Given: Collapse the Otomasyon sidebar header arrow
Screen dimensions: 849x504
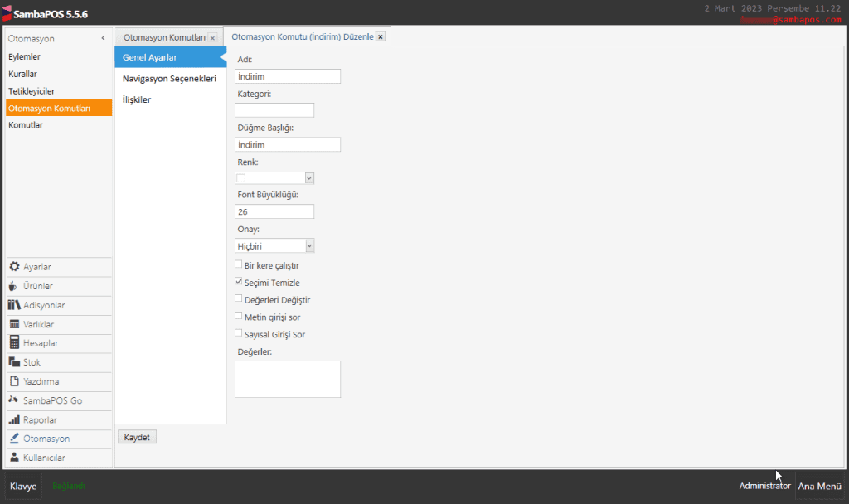Looking at the screenshot, I should (103, 38).
